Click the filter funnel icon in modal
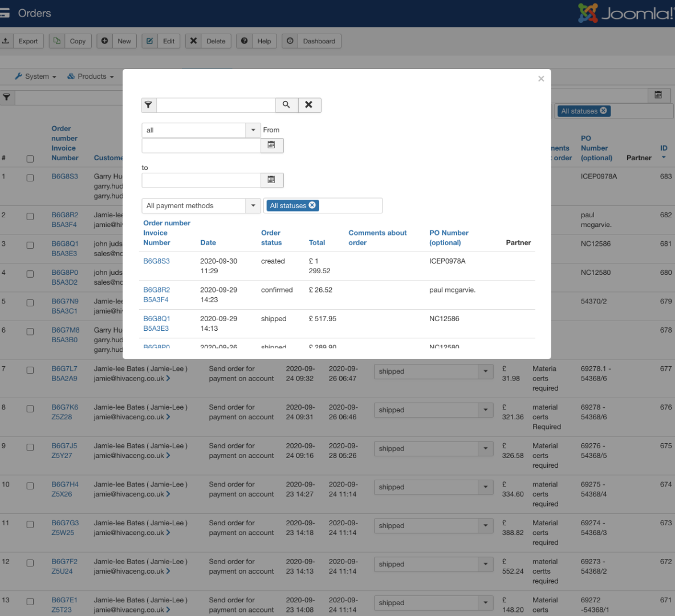Screen dimensions: 675x616 coord(148,105)
